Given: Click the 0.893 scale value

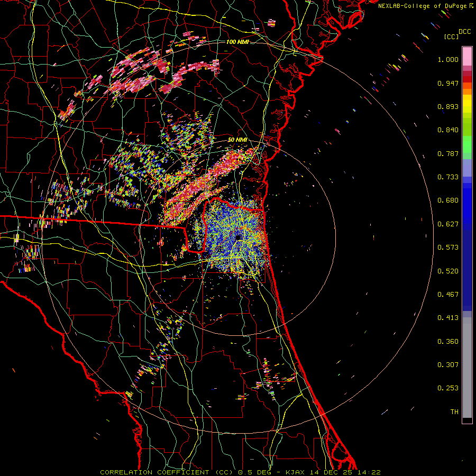Looking at the screenshot, I should pos(448,106).
